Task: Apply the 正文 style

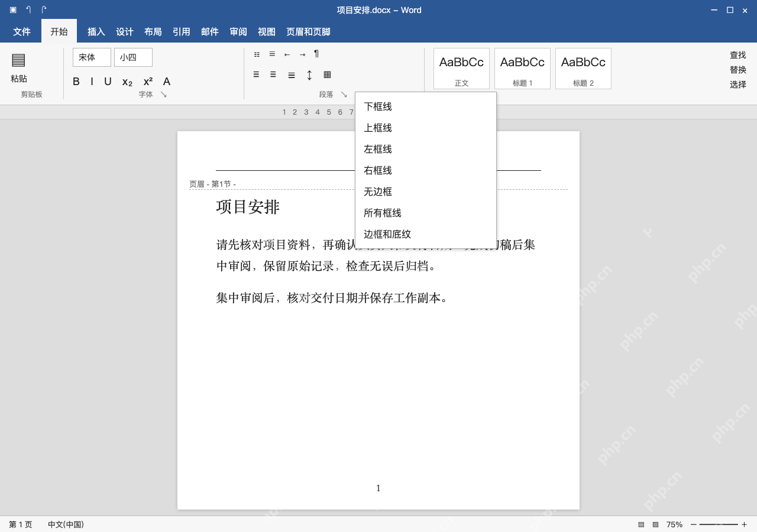Action: [461, 69]
